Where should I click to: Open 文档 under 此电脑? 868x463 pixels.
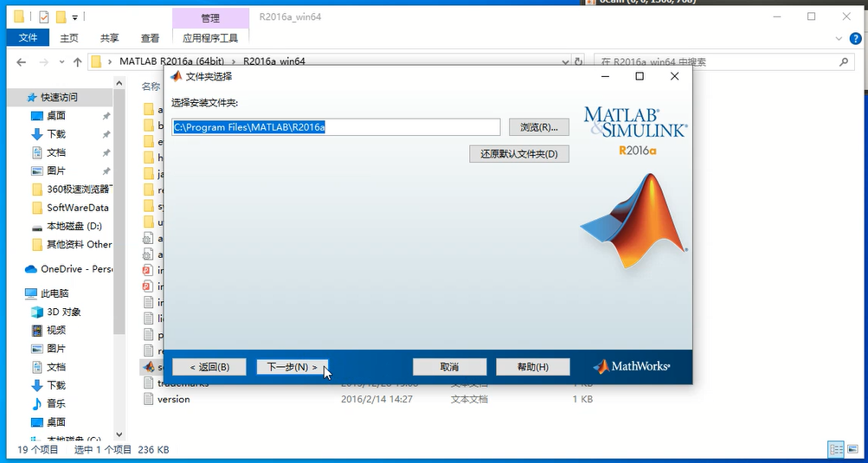[48, 367]
